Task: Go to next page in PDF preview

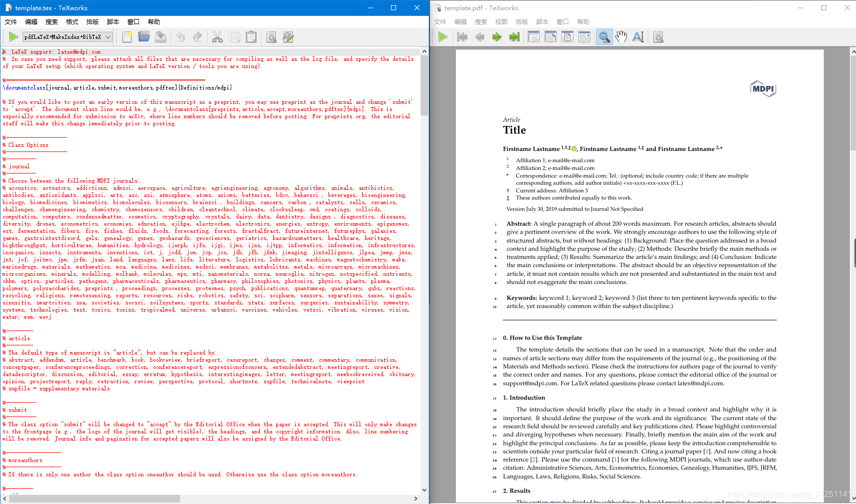Action: pyautogui.click(x=497, y=37)
